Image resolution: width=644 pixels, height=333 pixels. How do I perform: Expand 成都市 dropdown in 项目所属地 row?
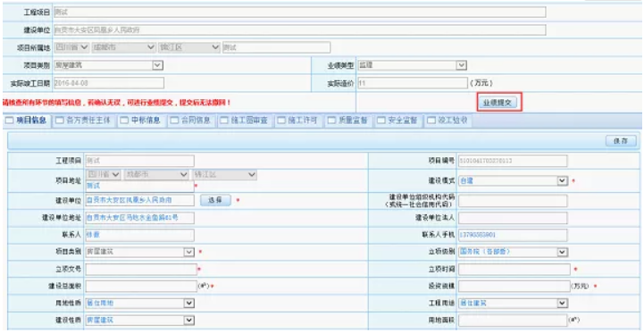point(123,47)
